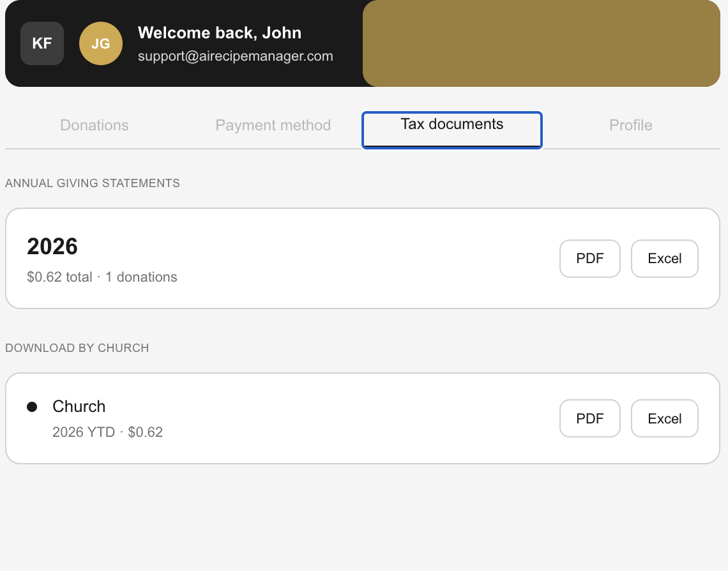The image size is (728, 571).
Task: Click the "Welcome back, John" heading
Action: click(220, 33)
